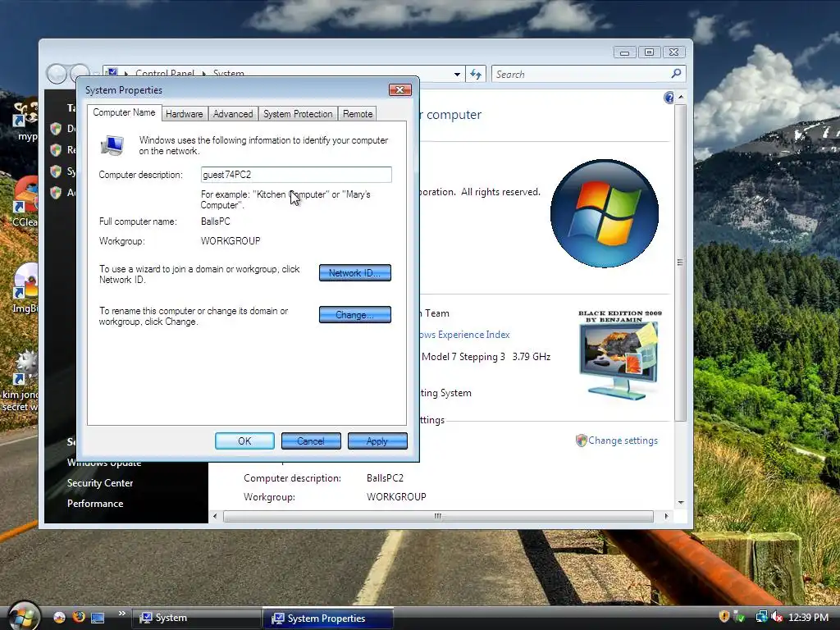Go to the Remote tab

click(358, 113)
